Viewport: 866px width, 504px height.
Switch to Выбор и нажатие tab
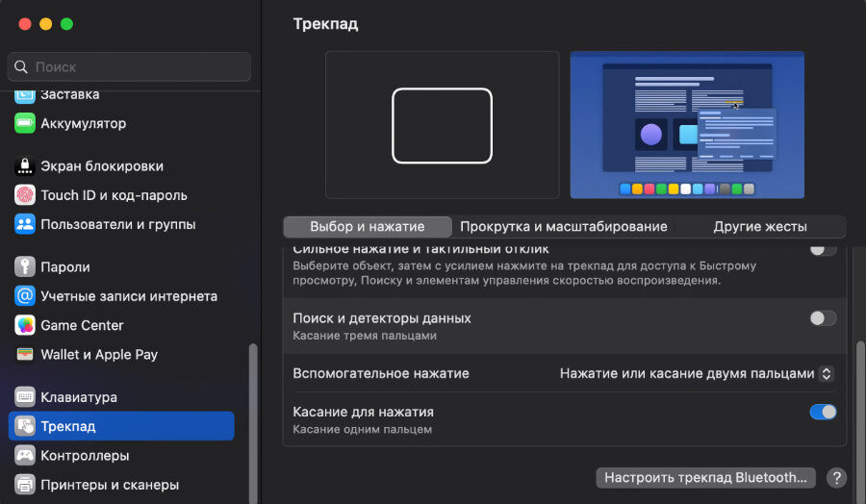coord(368,226)
